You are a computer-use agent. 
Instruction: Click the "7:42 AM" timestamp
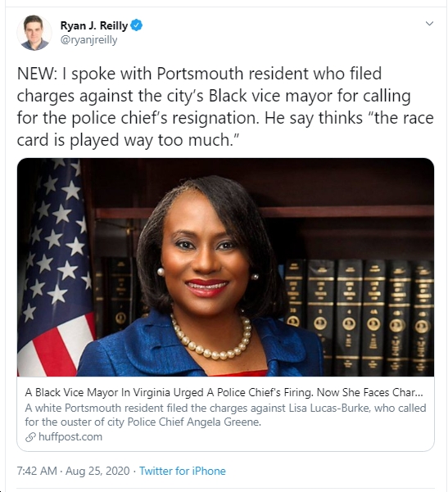(x=37, y=471)
